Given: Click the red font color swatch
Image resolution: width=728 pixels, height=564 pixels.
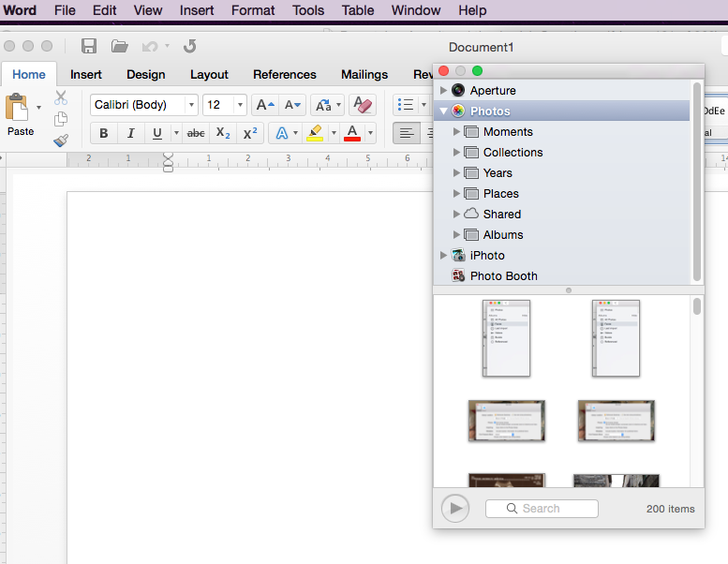Looking at the screenshot, I should coord(352,133).
